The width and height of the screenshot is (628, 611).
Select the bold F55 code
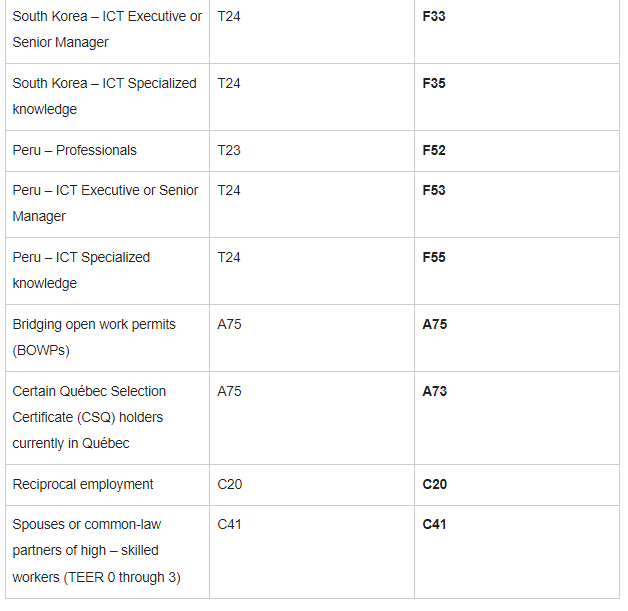coord(434,257)
